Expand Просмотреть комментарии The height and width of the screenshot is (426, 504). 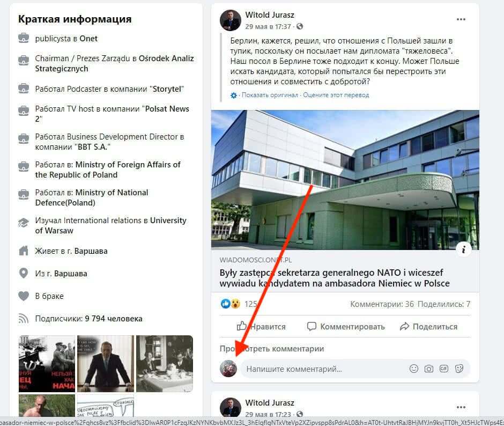[272, 349]
